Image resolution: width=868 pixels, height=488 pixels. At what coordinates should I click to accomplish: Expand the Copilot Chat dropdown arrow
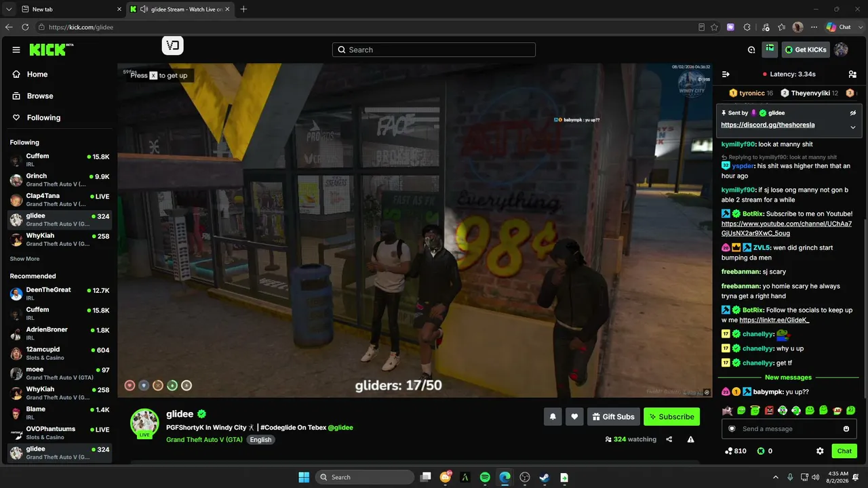click(859, 27)
